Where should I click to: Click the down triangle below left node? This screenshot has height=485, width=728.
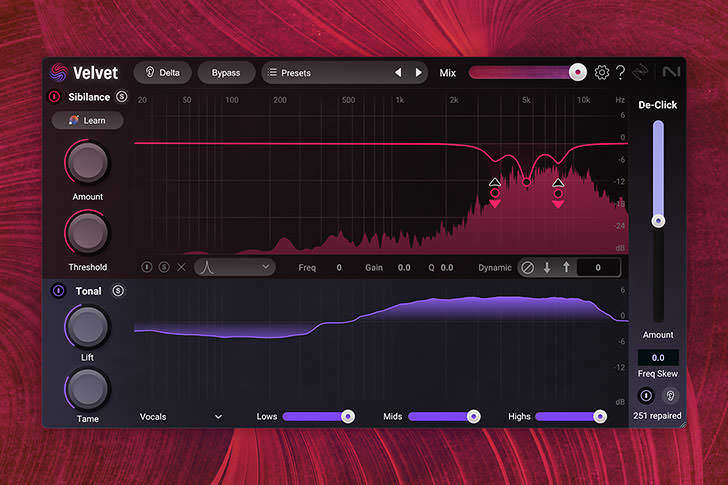tap(495, 203)
